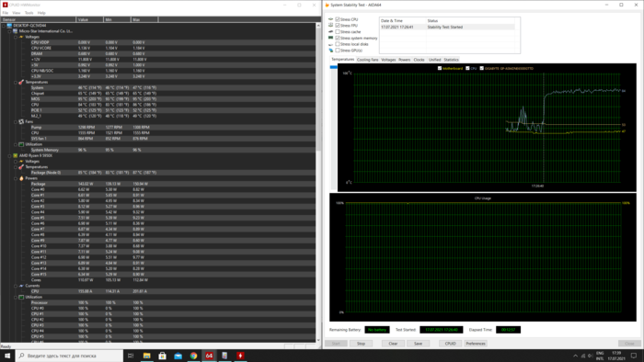Switch to the AIDA64 taskbar icon
Screen dimensions: 644x362
tap(209, 356)
